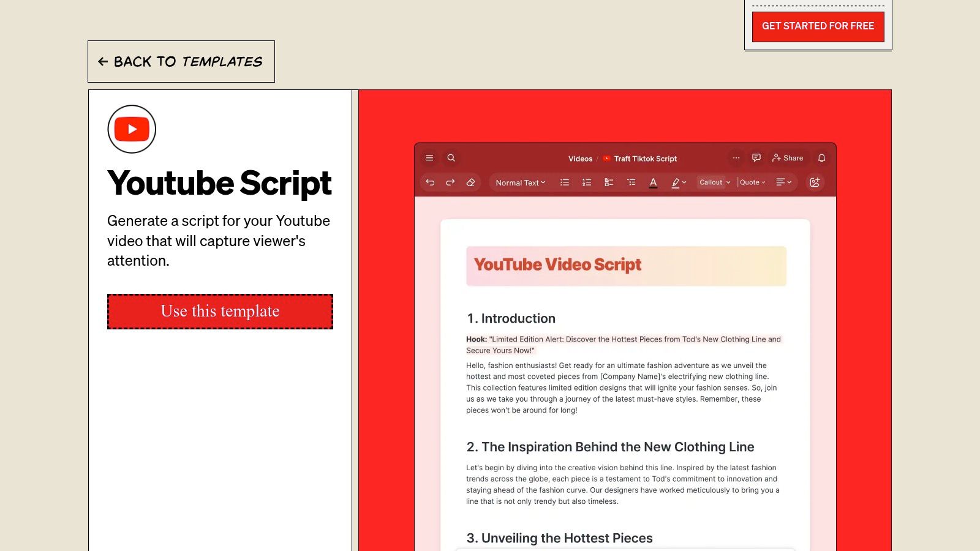Click Get Started For Free button
The height and width of the screenshot is (551, 980).
point(818,26)
